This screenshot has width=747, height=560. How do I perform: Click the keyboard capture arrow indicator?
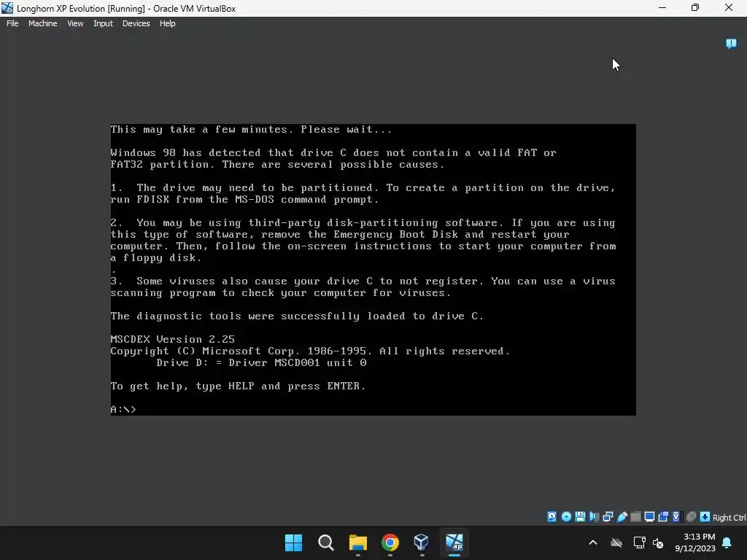705,517
